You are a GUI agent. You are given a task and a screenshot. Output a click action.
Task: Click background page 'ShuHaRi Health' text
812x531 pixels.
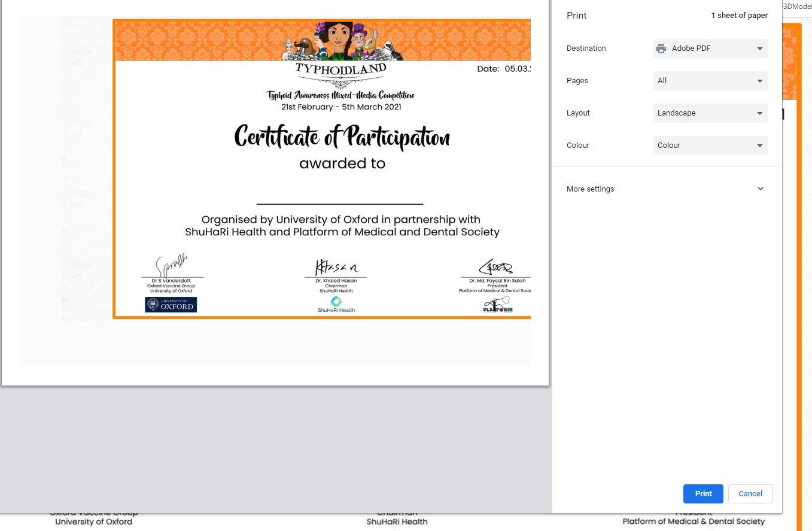click(x=397, y=522)
